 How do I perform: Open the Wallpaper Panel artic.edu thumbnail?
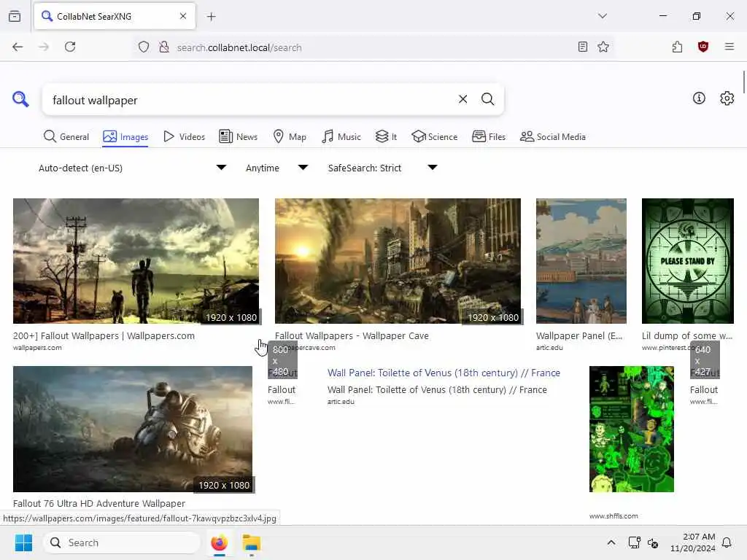(581, 261)
